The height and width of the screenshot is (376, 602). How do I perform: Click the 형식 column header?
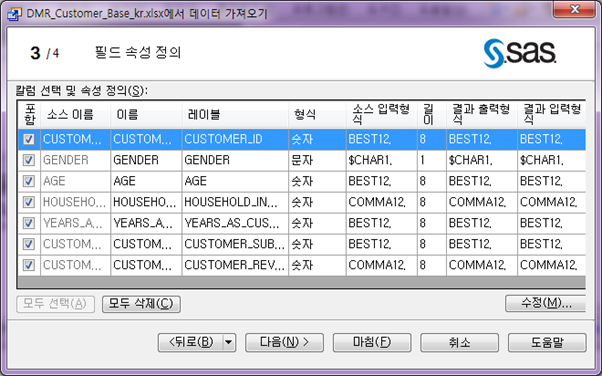point(317,115)
